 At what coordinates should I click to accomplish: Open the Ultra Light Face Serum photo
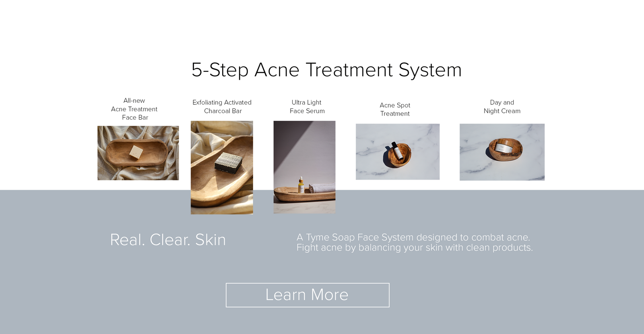tap(304, 167)
